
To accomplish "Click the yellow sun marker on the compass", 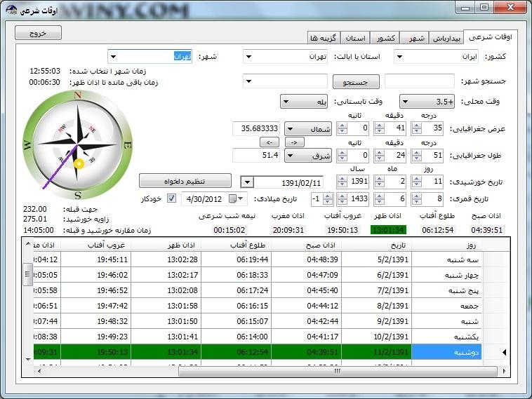I will coord(79,164).
